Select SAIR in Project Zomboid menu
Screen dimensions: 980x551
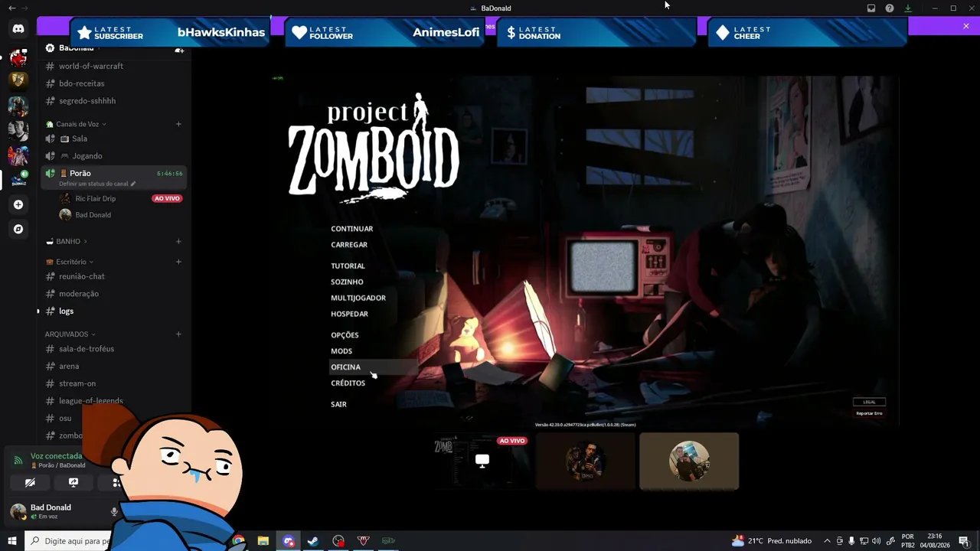click(x=338, y=404)
